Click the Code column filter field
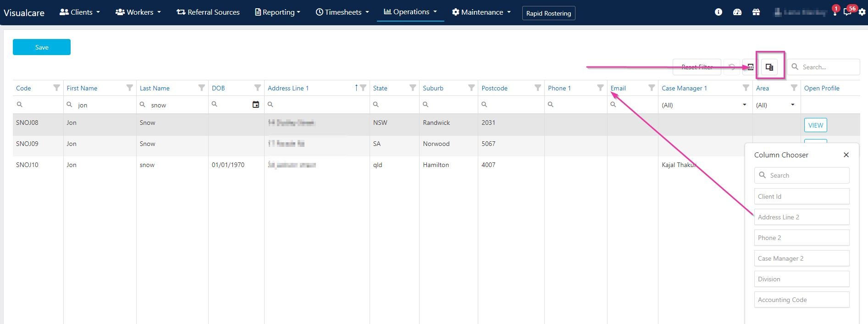This screenshot has height=324, width=868. click(x=38, y=105)
